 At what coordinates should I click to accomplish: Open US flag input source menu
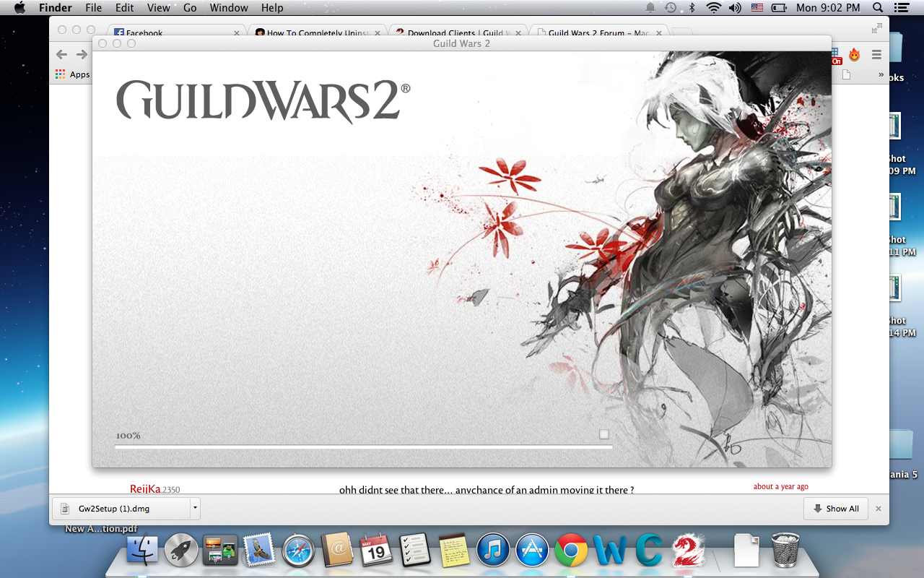[757, 8]
